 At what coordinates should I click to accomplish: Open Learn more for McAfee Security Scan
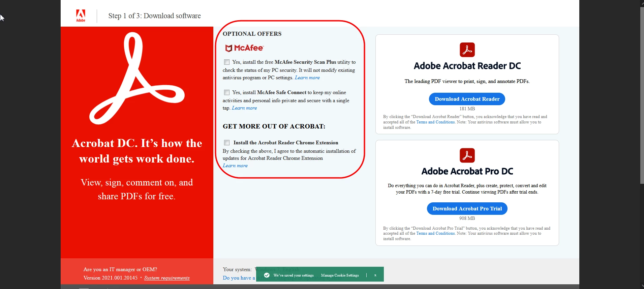pos(307,78)
